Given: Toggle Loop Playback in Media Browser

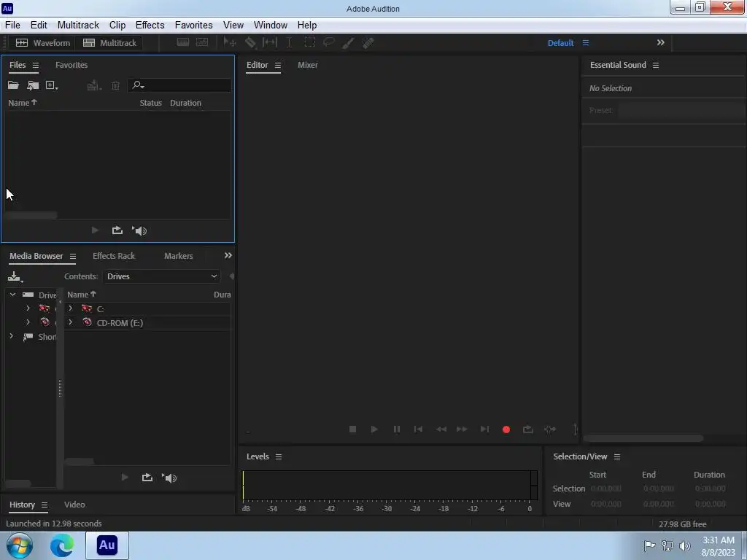Looking at the screenshot, I should [x=147, y=477].
